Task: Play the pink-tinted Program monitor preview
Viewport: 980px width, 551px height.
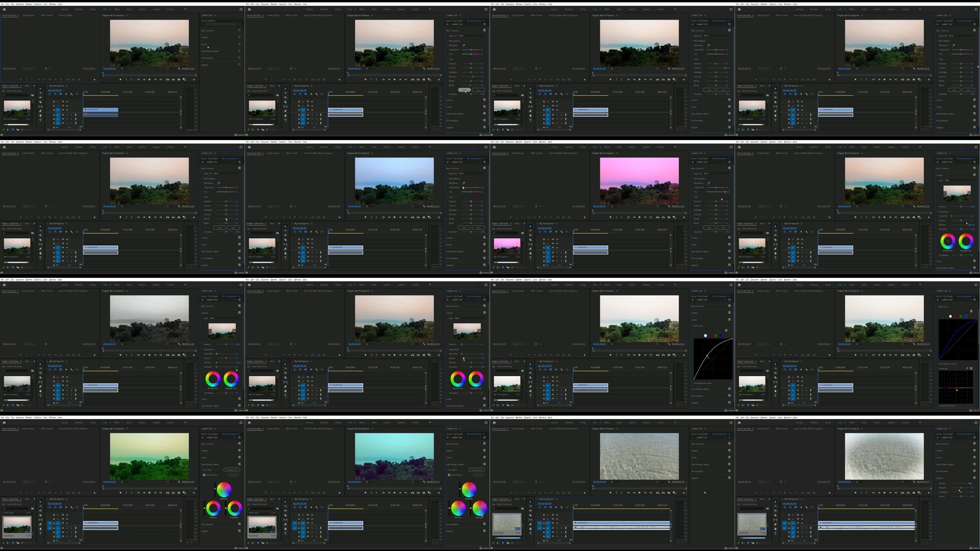Action: click(x=639, y=217)
